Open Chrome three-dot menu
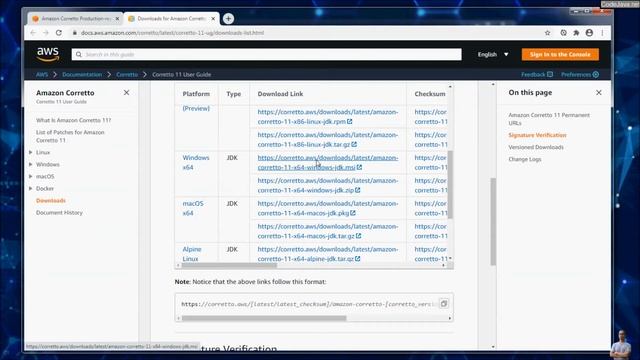Image resolution: width=640 pixels, height=360 pixels. point(602,33)
